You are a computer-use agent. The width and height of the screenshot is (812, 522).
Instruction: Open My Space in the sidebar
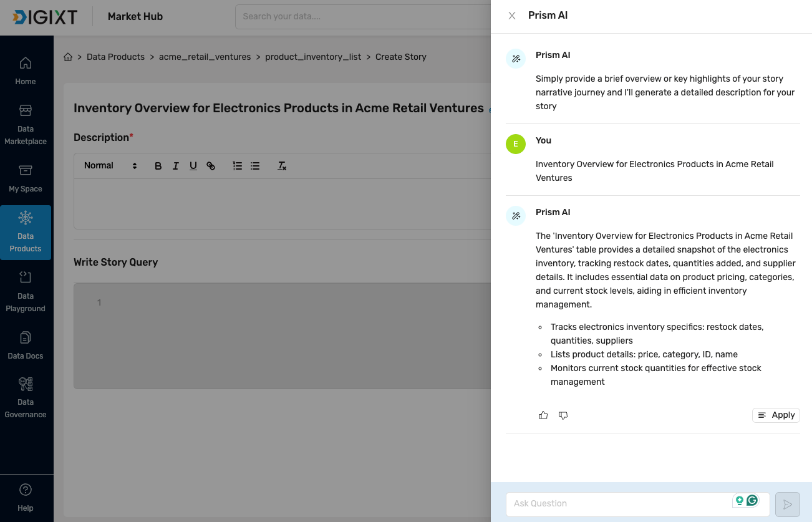pyautogui.click(x=26, y=178)
